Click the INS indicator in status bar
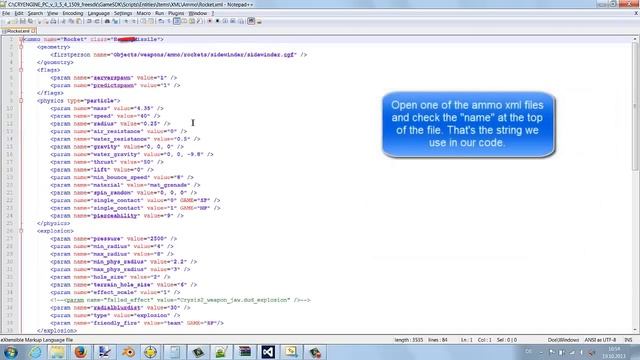Screen dimensions: 640x360 [x=628, y=340]
